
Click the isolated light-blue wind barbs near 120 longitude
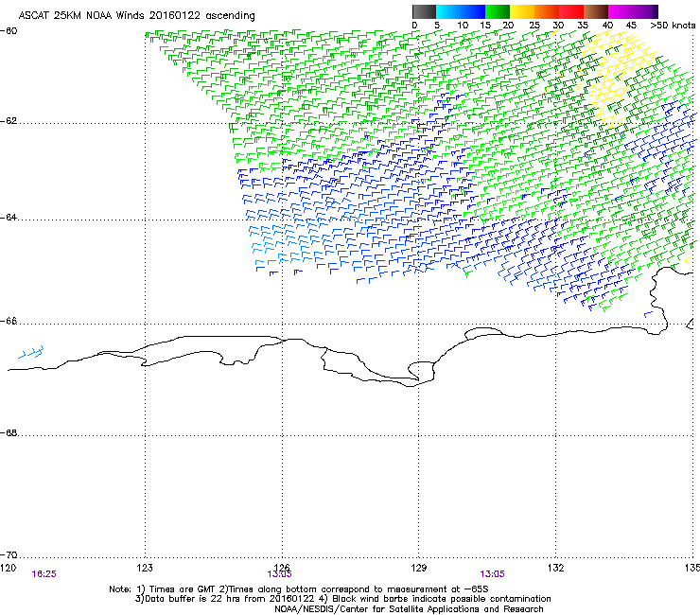31,352
